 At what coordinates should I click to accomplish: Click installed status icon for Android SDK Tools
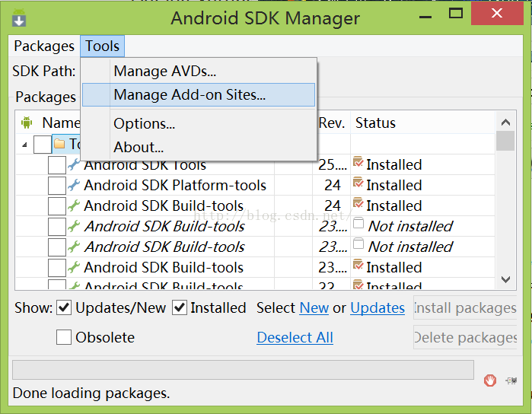click(358, 163)
